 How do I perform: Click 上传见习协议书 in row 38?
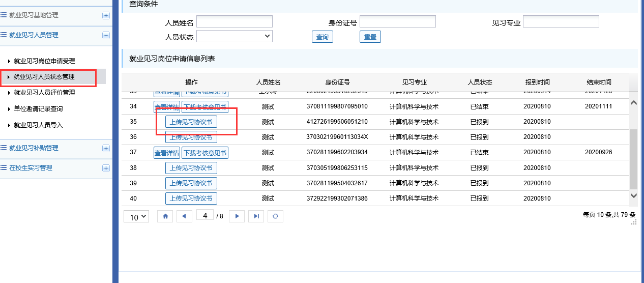pos(191,168)
